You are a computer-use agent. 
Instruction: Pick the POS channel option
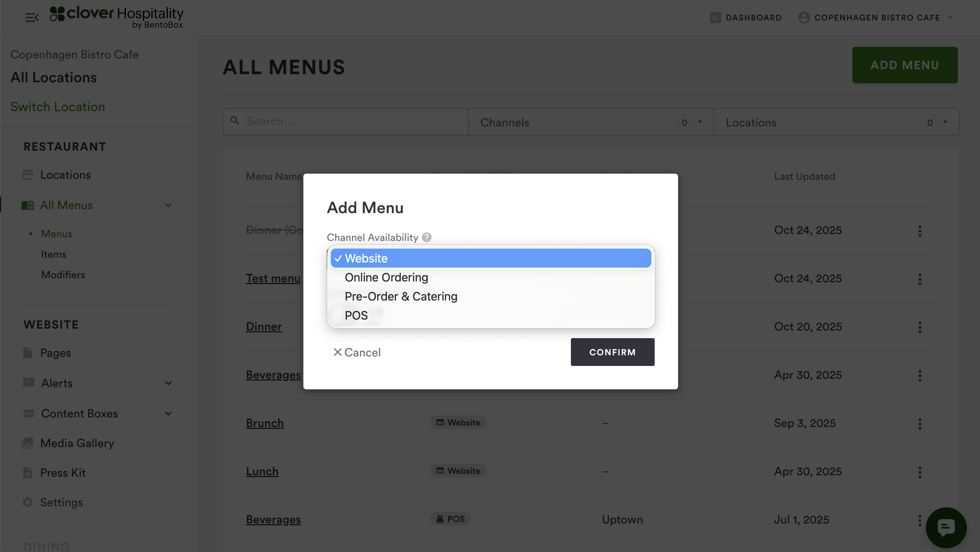pyautogui.click(x=356, y=315)
